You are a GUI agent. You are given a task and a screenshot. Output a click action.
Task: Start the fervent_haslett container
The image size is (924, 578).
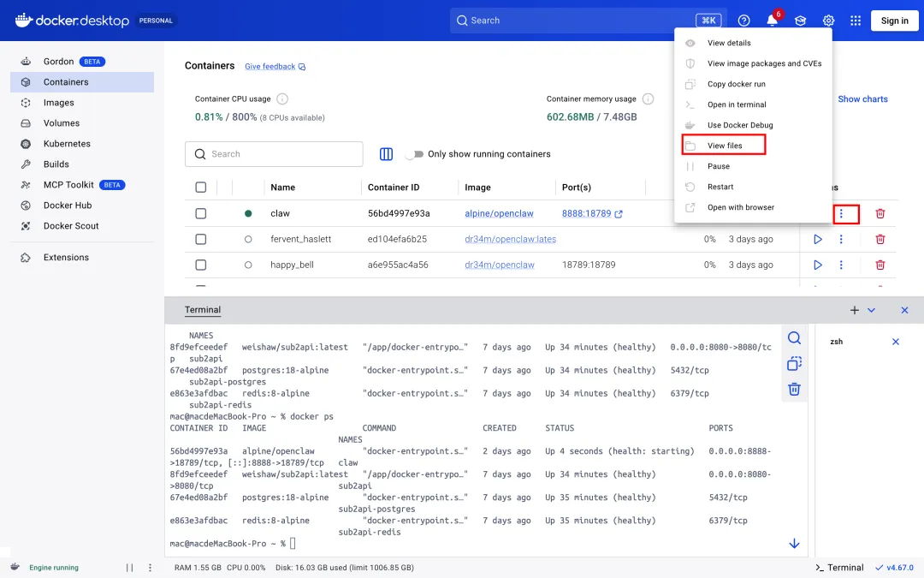[817, 239]
